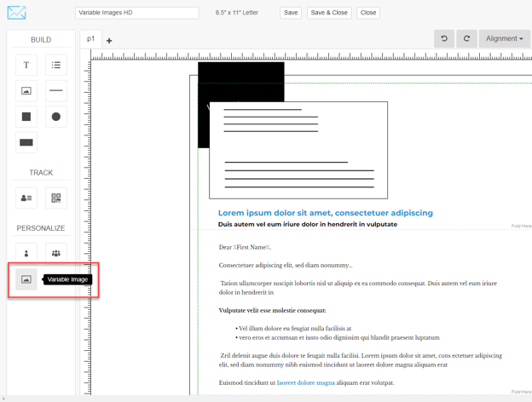Screen dimensions: 532x402
Task: Open the 'laoreet dolore magna' link
Action: tap(306, 382)
